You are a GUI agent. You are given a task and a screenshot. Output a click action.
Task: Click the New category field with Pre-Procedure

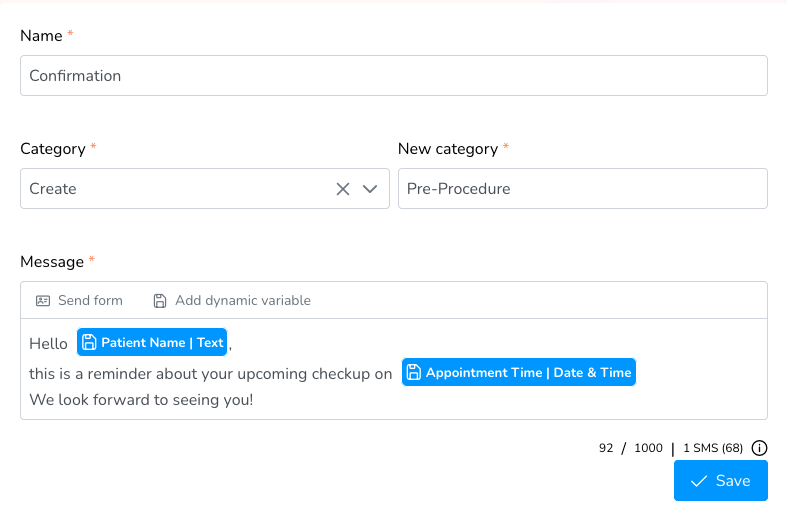click(582, 189)
